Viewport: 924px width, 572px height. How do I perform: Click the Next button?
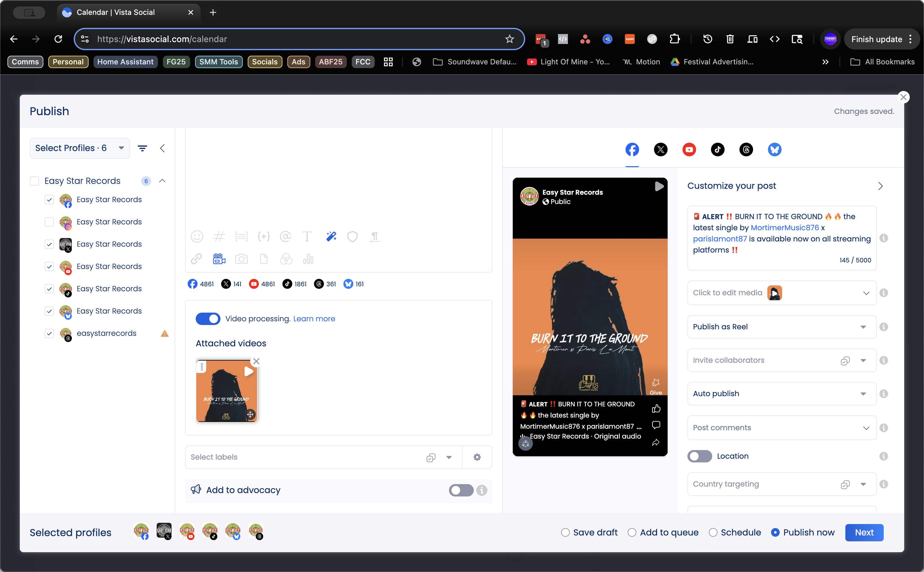864,533
